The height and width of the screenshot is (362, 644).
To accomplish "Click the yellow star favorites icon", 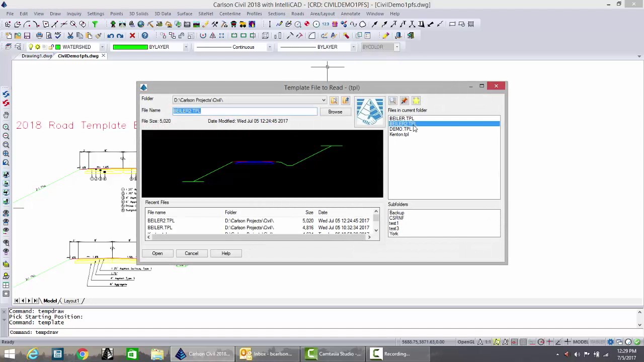I will pyautogui.click(x=416, y=101).
